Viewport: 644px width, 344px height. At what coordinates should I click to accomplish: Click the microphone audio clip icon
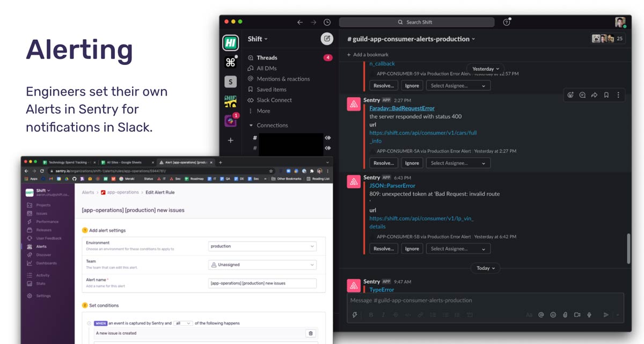[589, 315]
